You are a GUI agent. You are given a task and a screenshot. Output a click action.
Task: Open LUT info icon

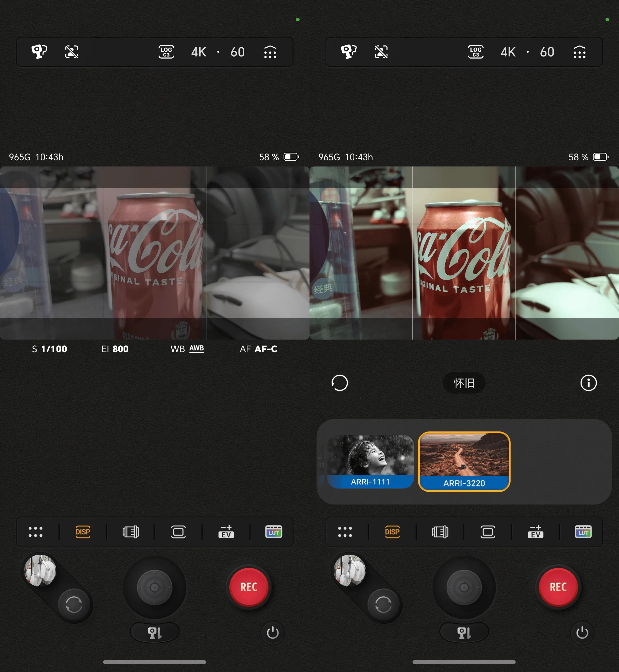(588, 383)
